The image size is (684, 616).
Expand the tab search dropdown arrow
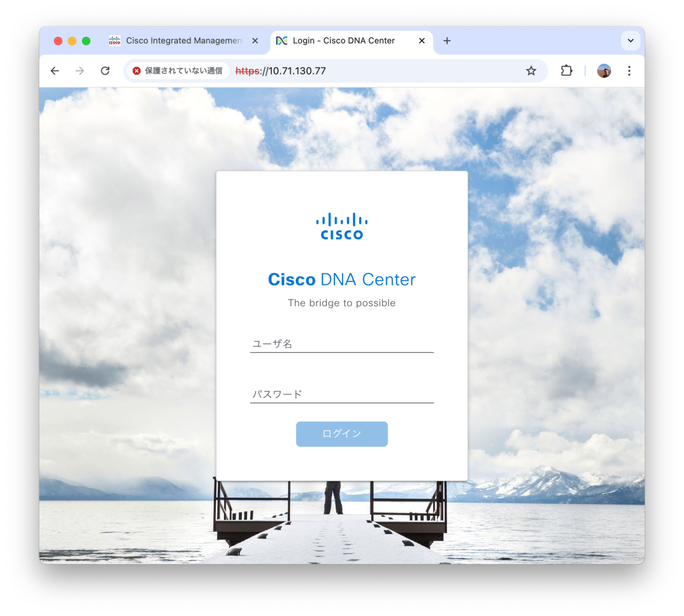(x=630, y=40)
